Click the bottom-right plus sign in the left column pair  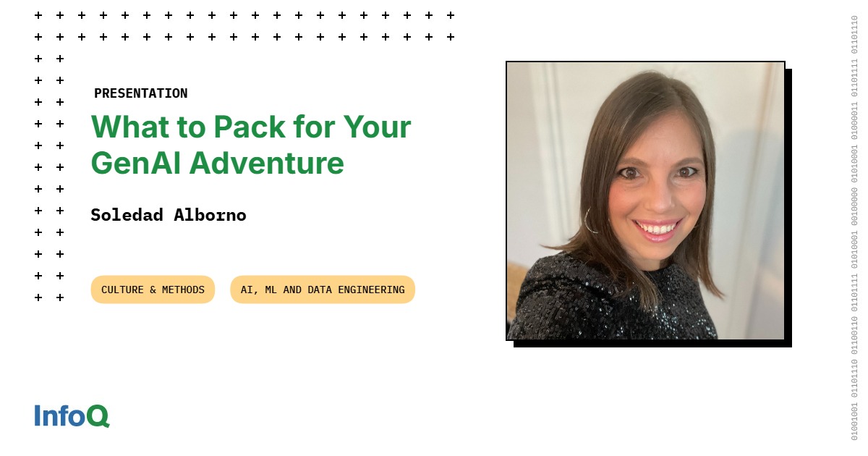pos(60,297)
